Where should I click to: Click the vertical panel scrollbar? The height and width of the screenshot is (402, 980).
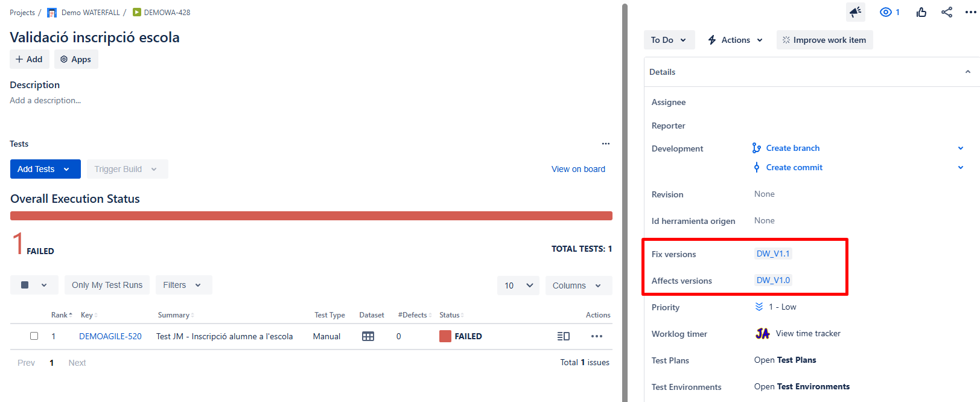pos(625,202)
